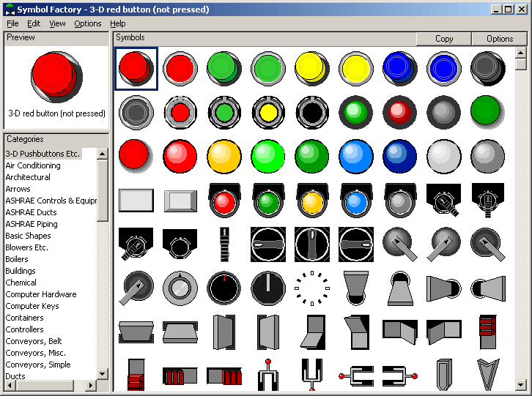This screenshot has width=532, height=396.
Task: Pick the glossy white pilot light
Action: tap(444, 157)
